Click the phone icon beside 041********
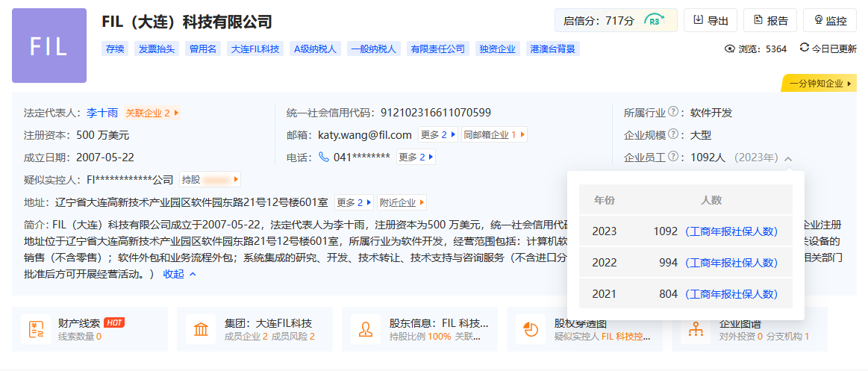Viewport: 868px width, 371px height. point(324,158)
